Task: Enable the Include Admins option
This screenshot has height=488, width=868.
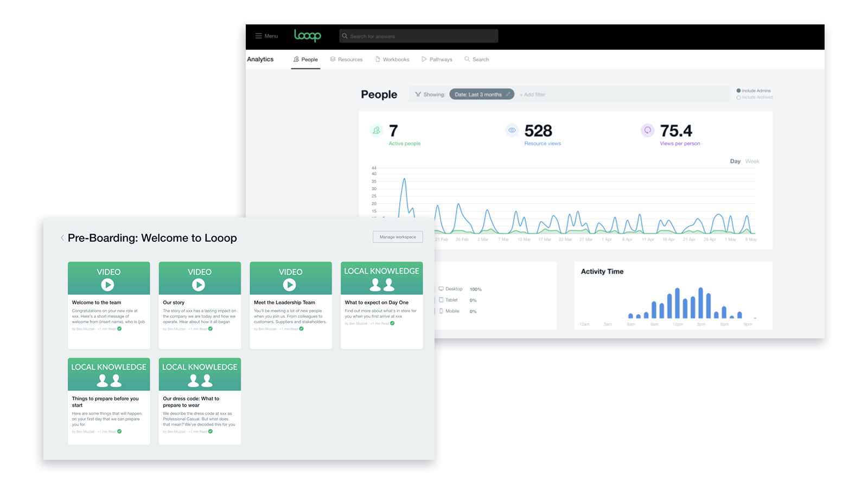Action: click(x=738, y=91)
